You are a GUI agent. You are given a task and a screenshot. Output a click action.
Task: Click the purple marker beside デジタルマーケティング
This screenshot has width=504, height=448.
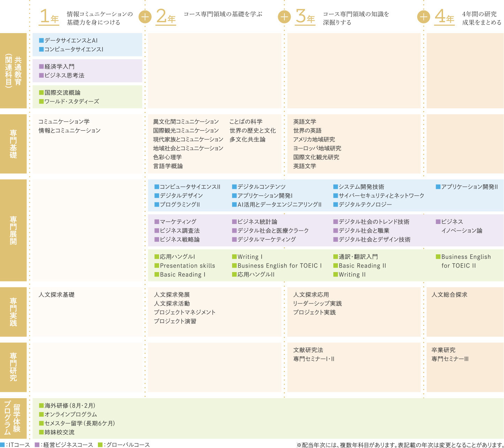[x=235, y=239]
